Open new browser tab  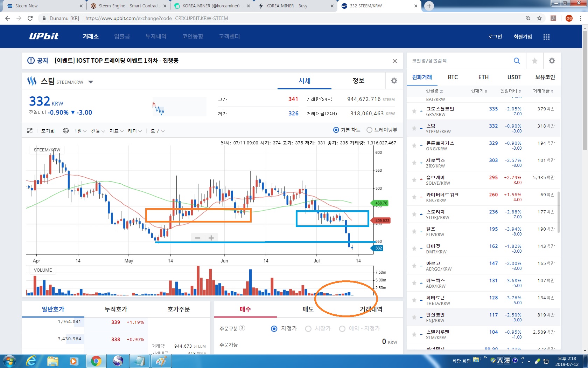pos(429,6)
